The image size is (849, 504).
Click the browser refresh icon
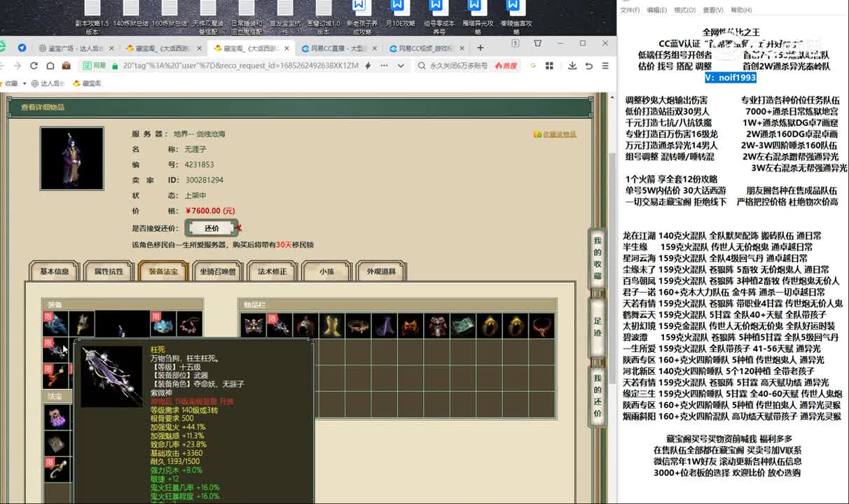(x=33, y=66)
